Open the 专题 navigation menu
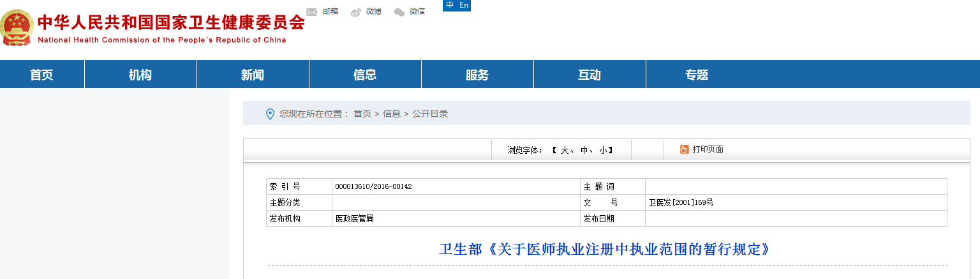Screen dimensions: 980x279 pos(697,75)
